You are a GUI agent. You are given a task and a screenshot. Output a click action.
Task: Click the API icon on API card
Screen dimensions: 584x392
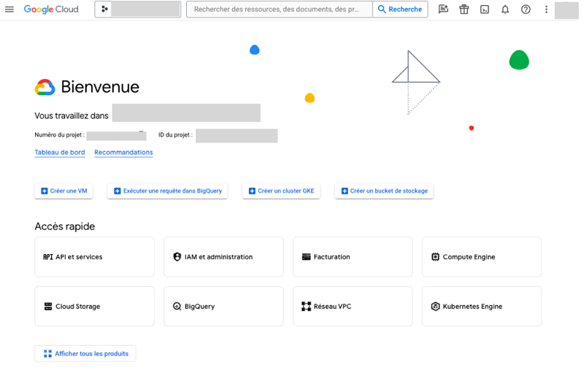point(48,257)
